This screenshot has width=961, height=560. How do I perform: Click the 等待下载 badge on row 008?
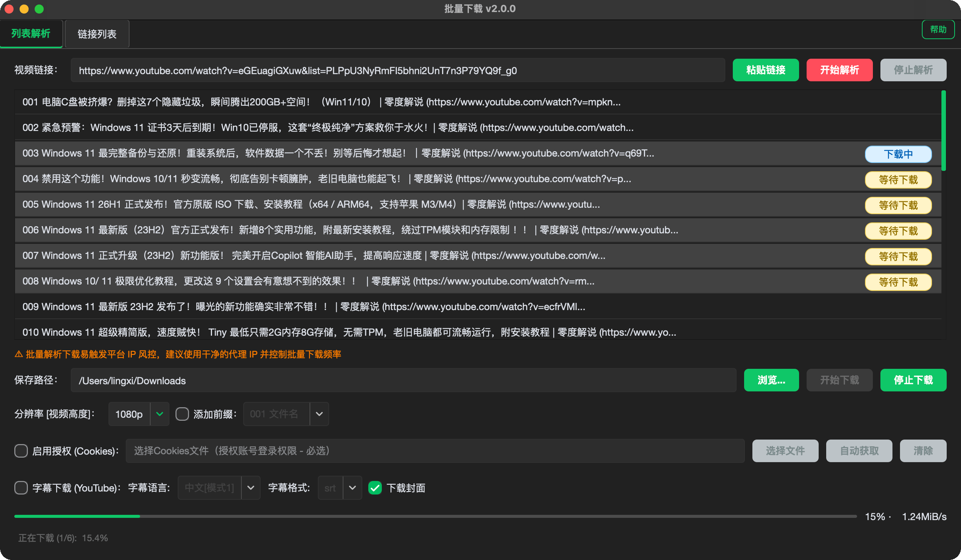[x=898, y=282]
